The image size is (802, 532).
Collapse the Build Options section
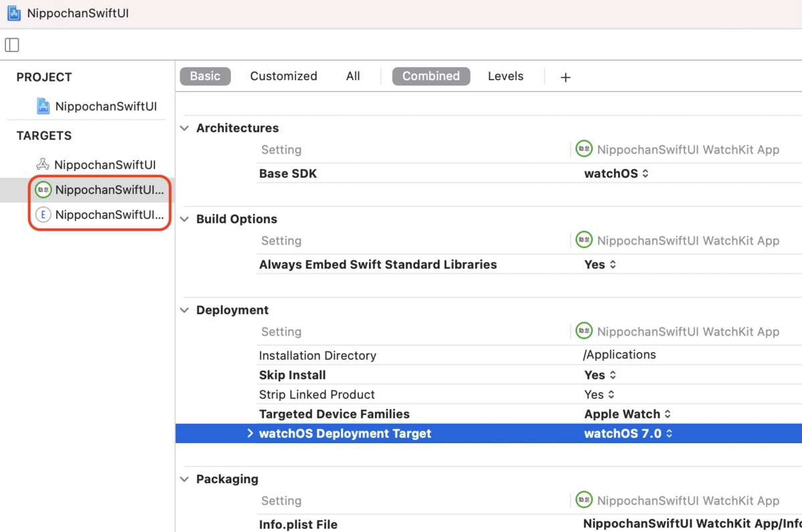184,219
